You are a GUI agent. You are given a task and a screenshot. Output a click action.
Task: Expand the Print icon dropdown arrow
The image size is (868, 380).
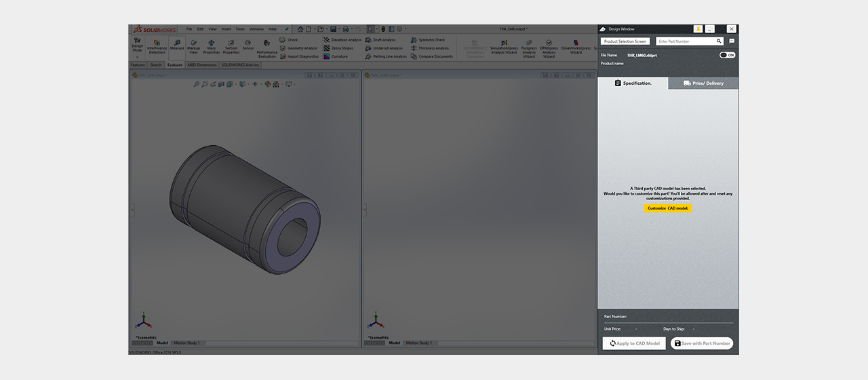[351, 29]
